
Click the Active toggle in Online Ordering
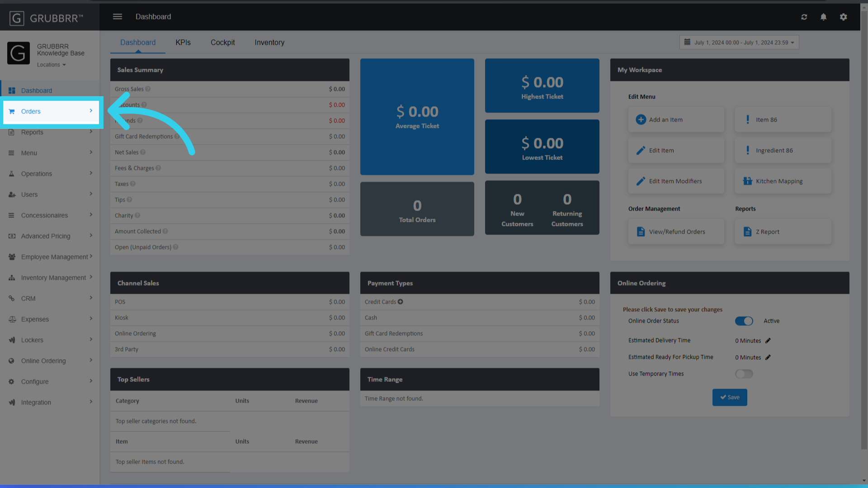[744, 321]
